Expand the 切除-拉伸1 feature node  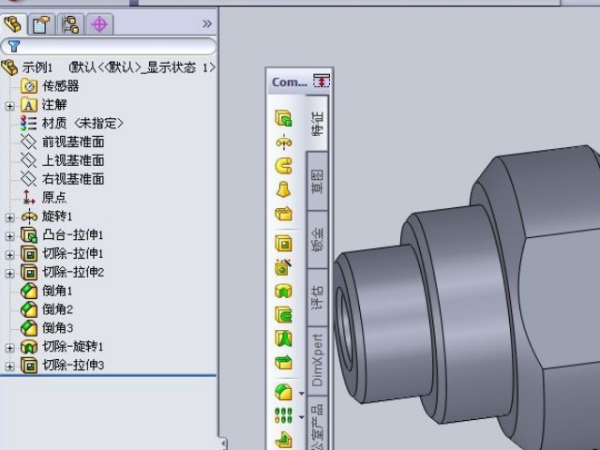coord(10,254)
